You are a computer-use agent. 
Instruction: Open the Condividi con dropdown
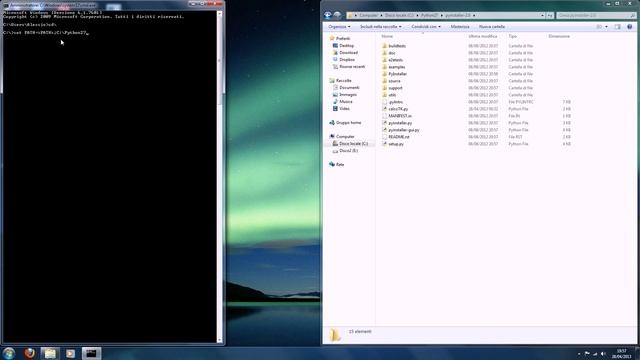pos(426,27)
